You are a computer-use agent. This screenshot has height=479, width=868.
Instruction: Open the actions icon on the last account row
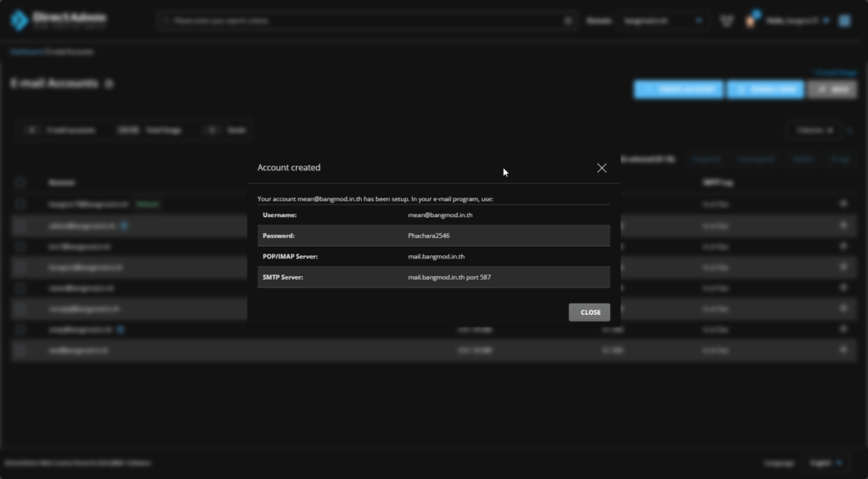pos(843,349)
